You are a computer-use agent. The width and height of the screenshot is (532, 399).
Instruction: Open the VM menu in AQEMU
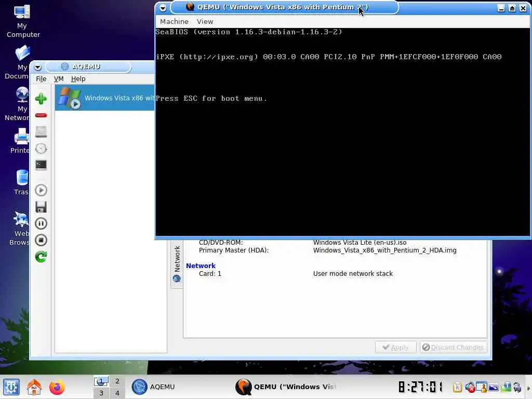coord(59,79)
